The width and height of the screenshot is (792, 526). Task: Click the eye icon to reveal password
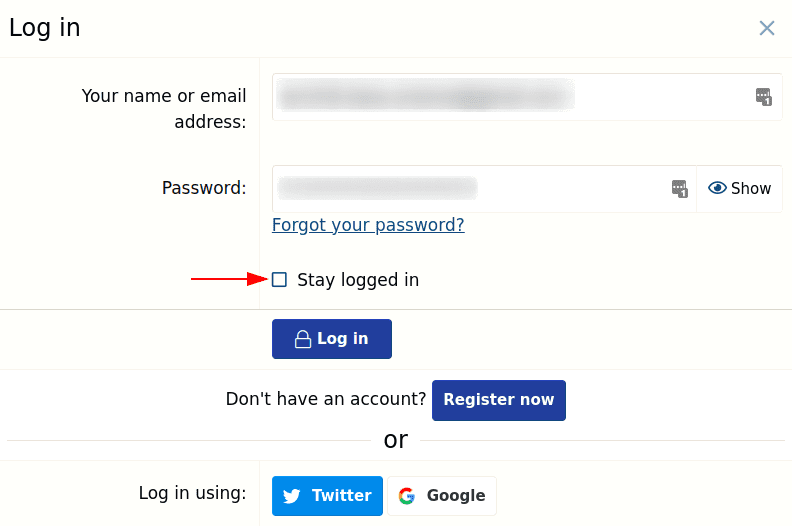(x=717, y=188)
